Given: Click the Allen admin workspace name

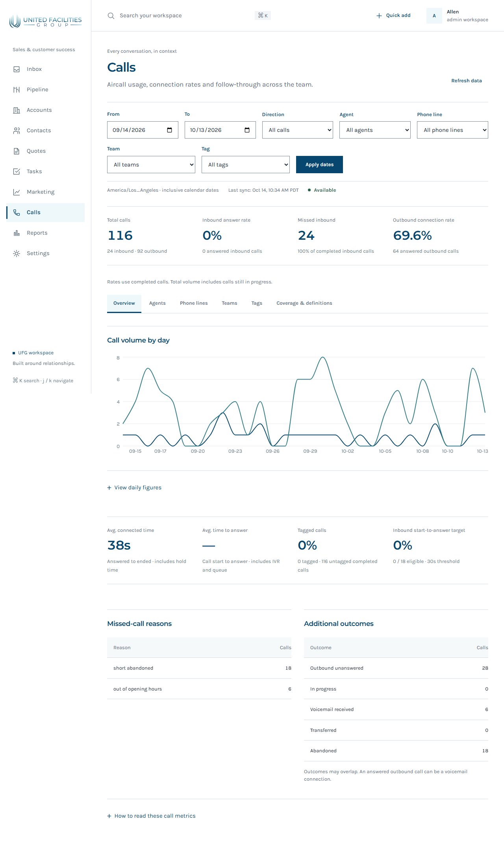Looking at the screenshot, I should (x=467, y=16).
